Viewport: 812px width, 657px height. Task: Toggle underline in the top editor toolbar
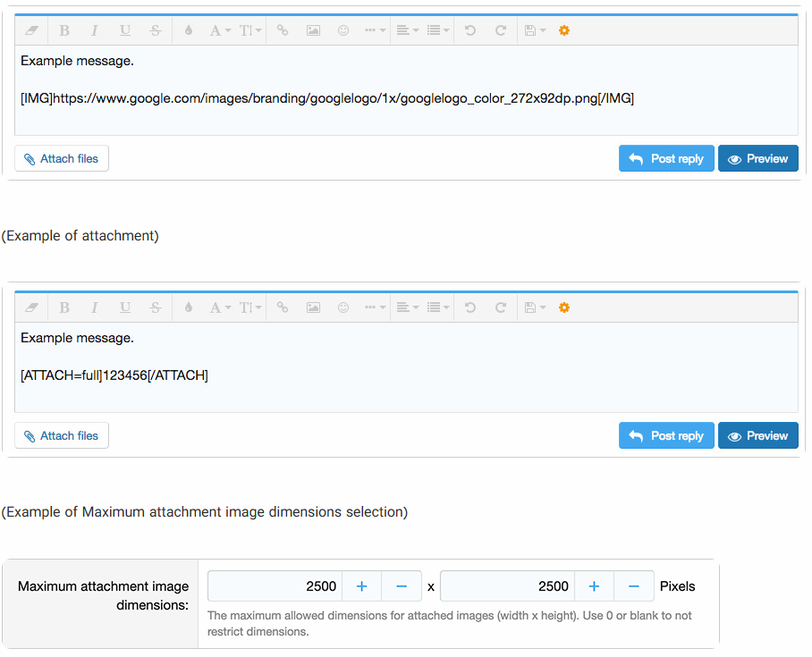(125, 30)
